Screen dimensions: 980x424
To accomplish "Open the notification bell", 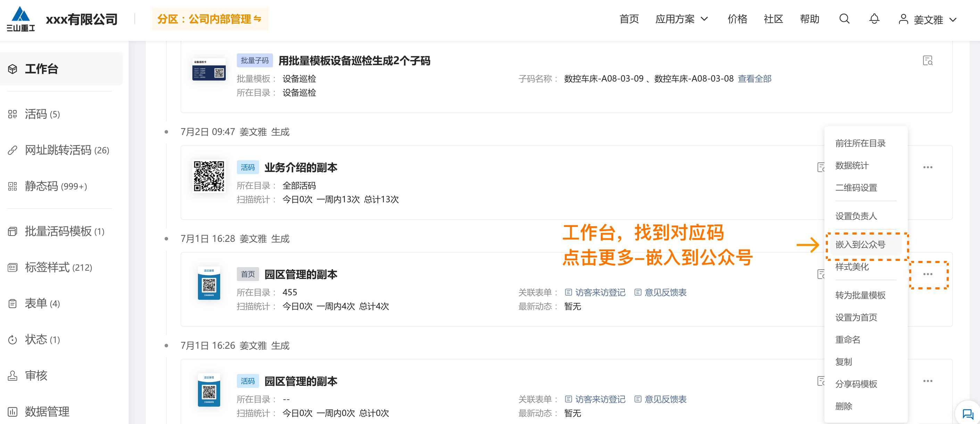I will tap(874, 19).
